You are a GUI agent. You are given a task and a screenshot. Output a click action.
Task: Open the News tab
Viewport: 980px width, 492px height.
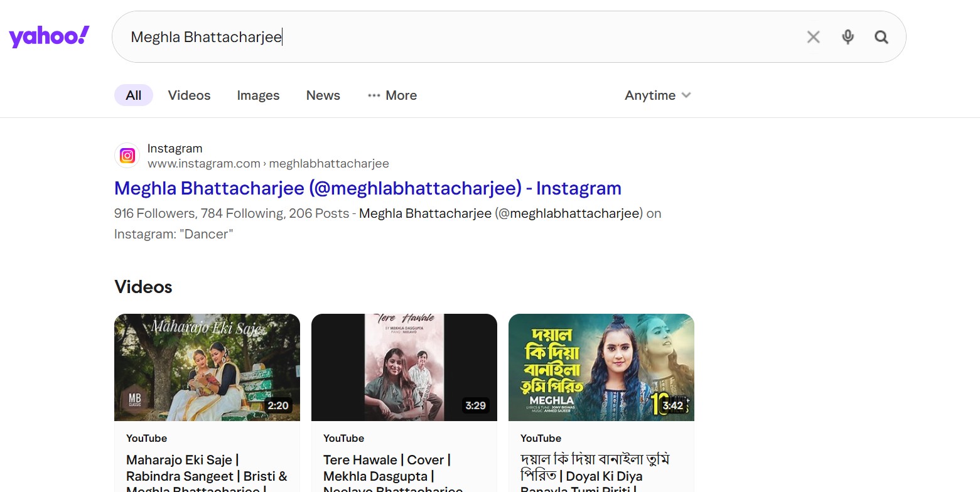323,95
